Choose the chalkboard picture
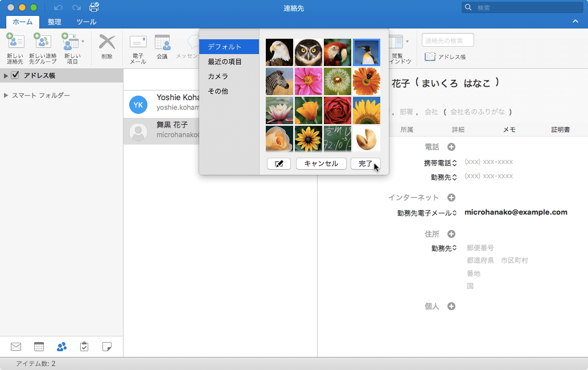The width and height of the screenshot is (588, 370). pyautogui.click(x=338, y=139)
